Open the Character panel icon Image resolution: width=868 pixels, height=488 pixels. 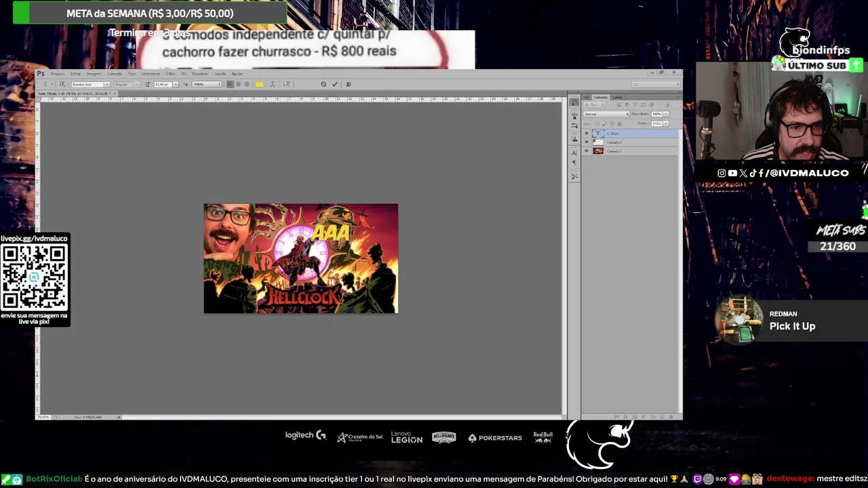pos(574,153)
